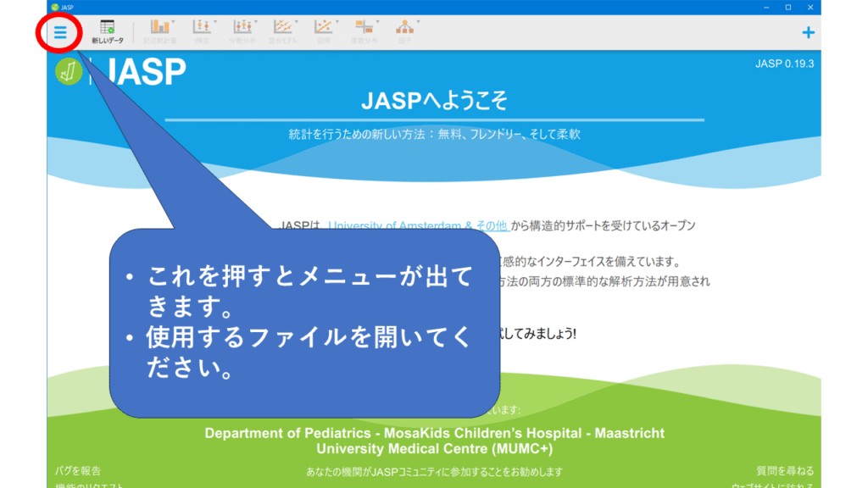
Task: Click the 新しいデータ (New Data) button
Action: [108, 32]
